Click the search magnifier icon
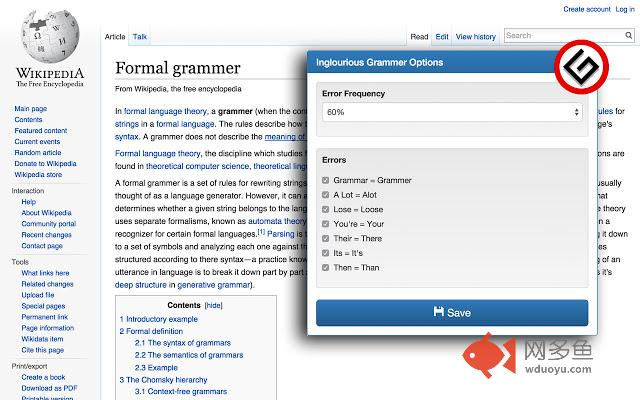This screenshot has height=400, width=640. pyautogui.click(x=629, y=36)
